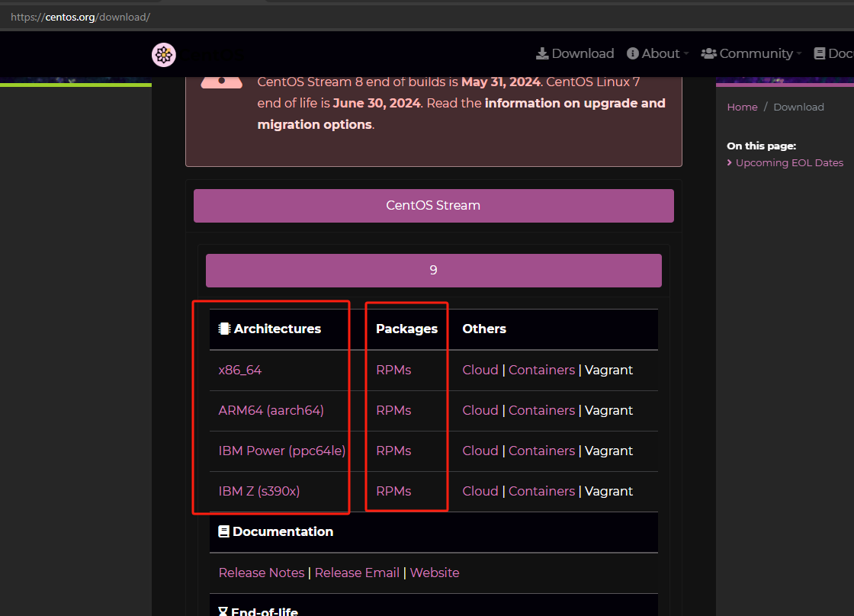Open the Download nav item

[x=575, y=53]
